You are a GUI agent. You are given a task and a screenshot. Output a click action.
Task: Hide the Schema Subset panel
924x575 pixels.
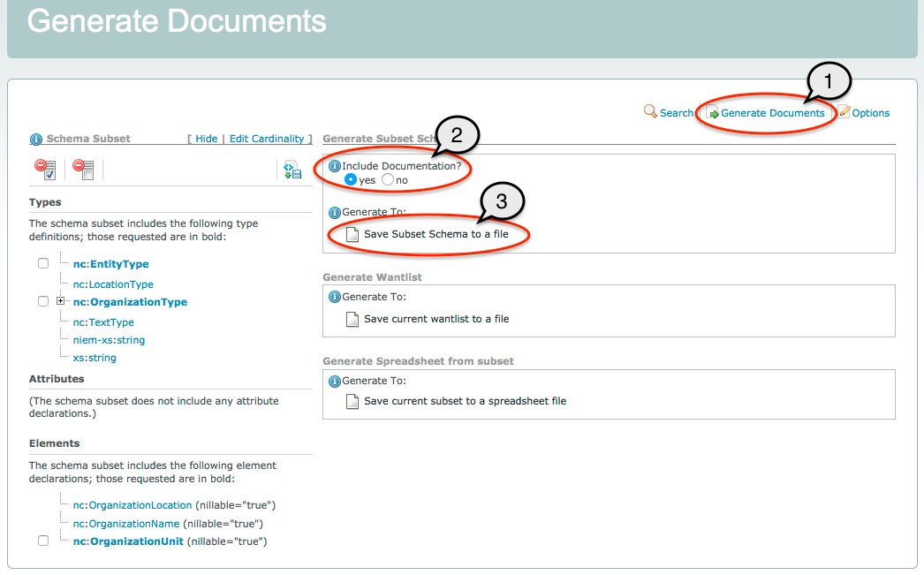click(207, 139)
